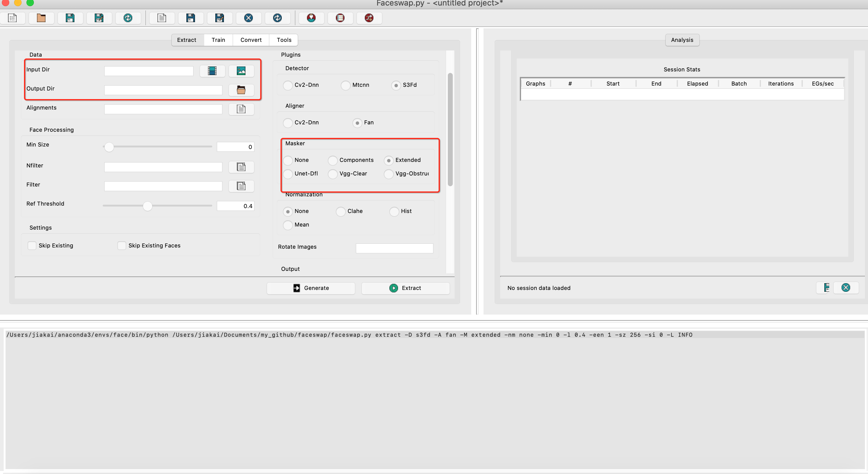Click the teal save project floppy icon
The width and height of the screenshot is (868, 474).
70,18
